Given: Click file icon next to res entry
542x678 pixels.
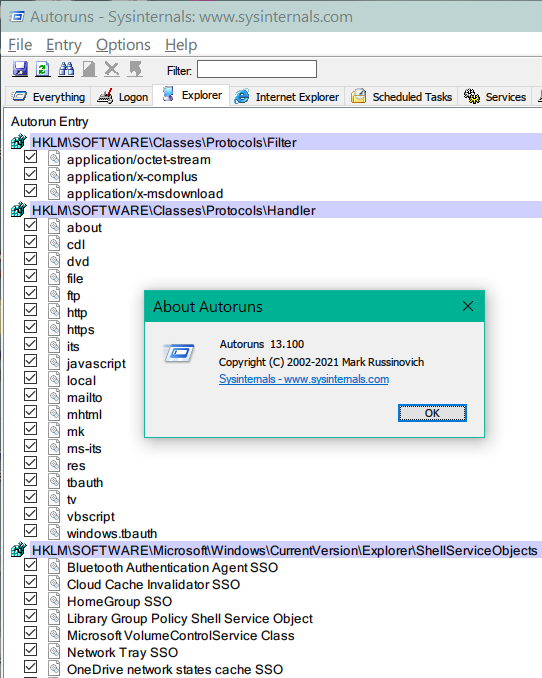Looking at the screenshot, I should click(x=54, y=464).
